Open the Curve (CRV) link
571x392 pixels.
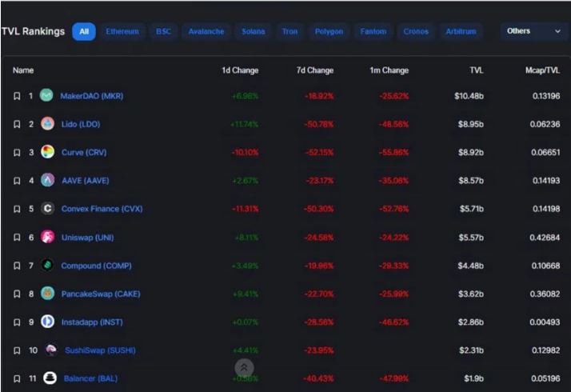click(84, 152)
